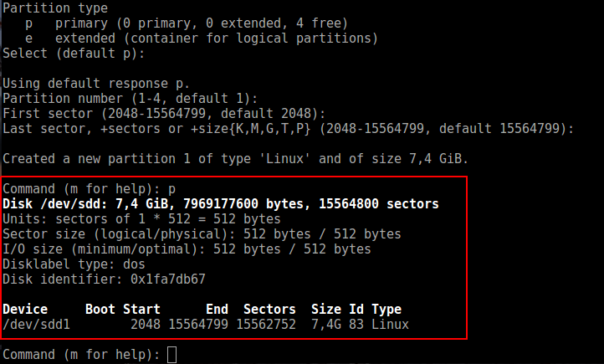
Task: Click the '/dev/sdd1' device entry
Action: [36, 324]
